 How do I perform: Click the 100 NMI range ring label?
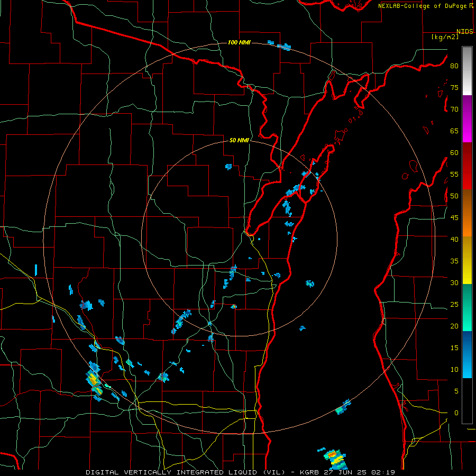239,42
